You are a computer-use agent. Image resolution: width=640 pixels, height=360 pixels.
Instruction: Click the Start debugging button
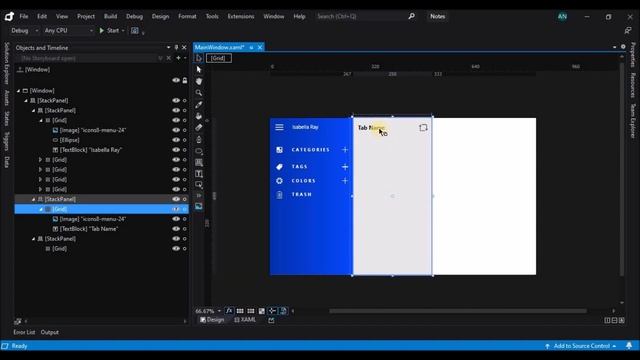(109, 31)
